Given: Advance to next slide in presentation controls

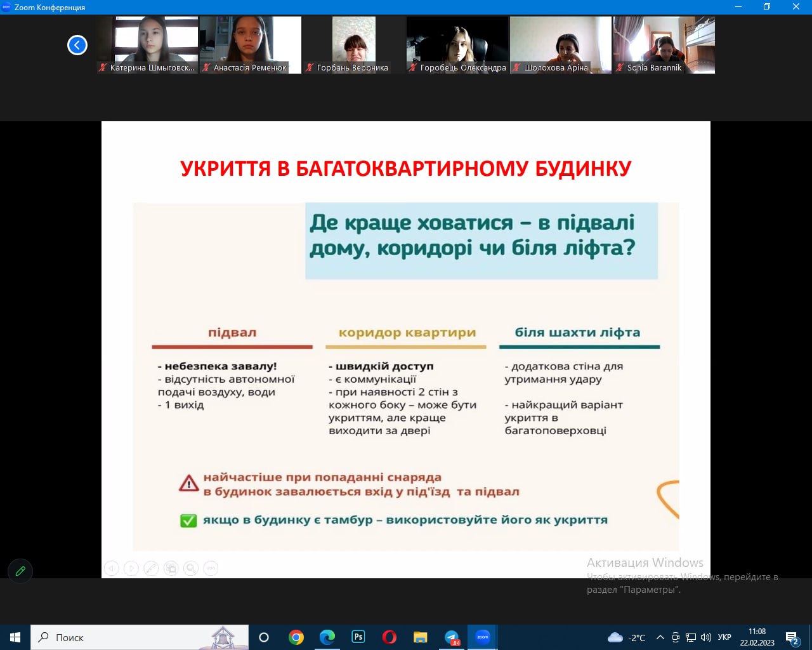Looking at the screenshot, I should [x=131, y=568].
